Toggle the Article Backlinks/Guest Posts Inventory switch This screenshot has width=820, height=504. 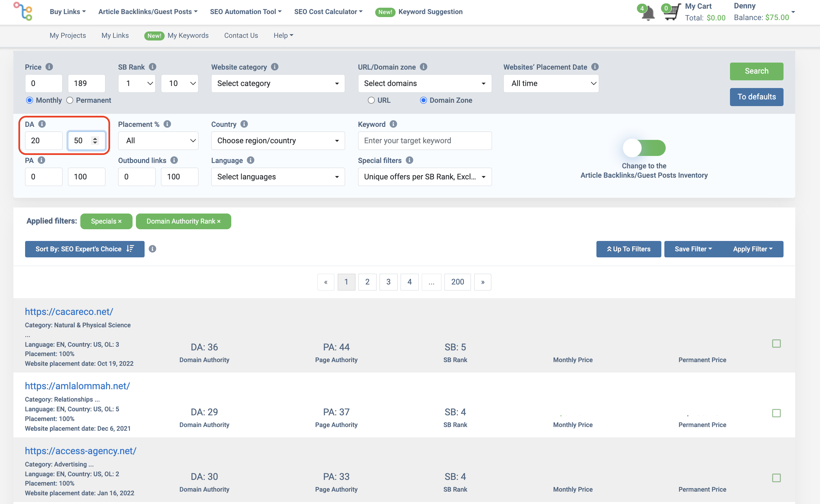(x=644, y=148)
